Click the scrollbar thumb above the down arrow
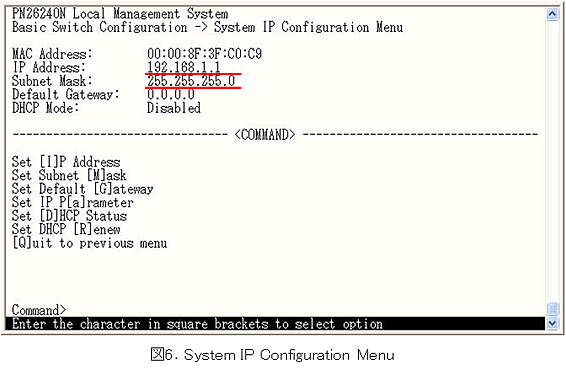 552,309
